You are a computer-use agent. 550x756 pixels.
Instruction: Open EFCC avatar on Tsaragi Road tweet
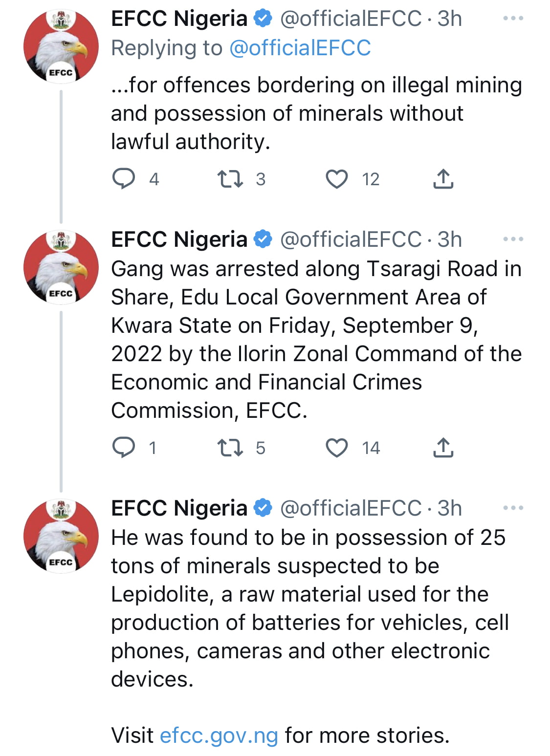61,267
